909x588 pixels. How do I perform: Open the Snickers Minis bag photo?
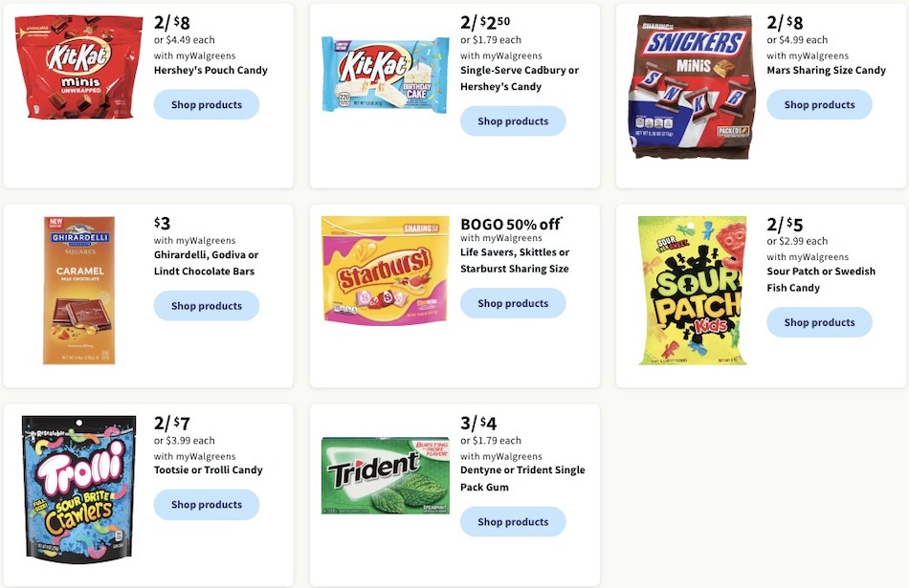691,84
